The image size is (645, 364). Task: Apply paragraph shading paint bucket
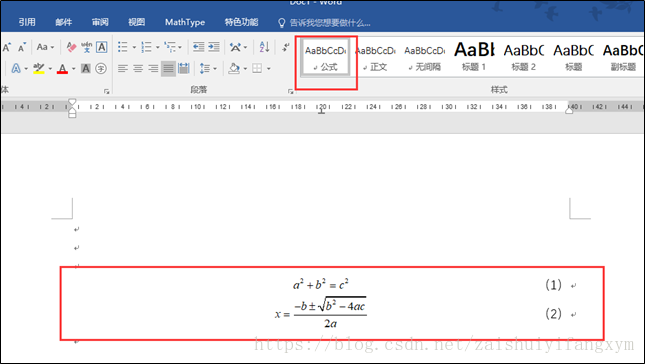(x=234, y=68)
